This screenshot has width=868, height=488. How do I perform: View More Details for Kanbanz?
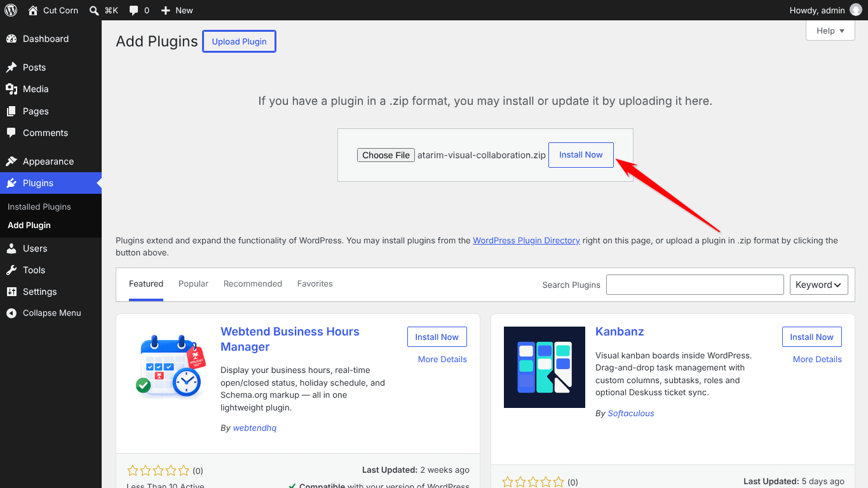point(817,359)
